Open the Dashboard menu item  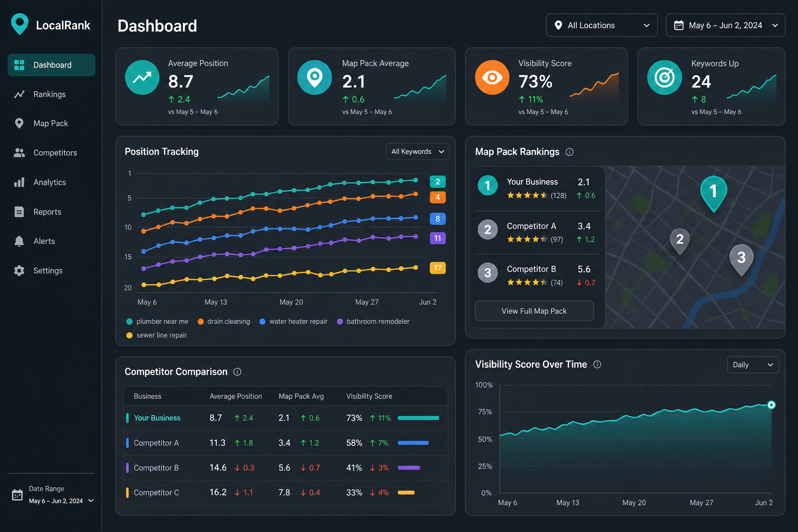pyautogui.click(x=51, y=65)
